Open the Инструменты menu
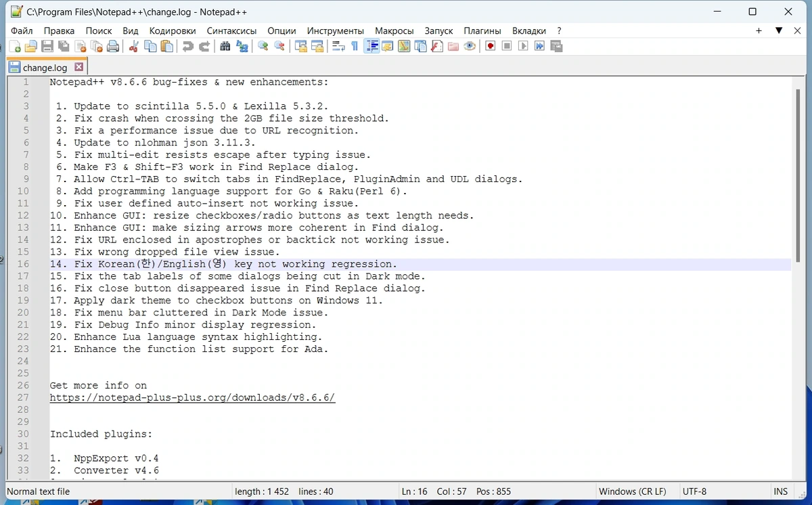812x505 pixels. pos(336,30)
